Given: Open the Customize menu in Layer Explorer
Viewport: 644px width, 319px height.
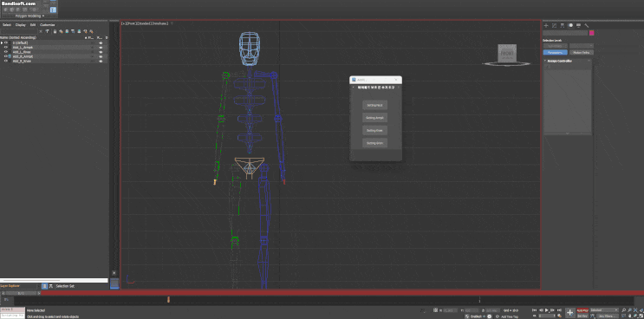Looking at the screenshot, I should [x=47, y=25].
